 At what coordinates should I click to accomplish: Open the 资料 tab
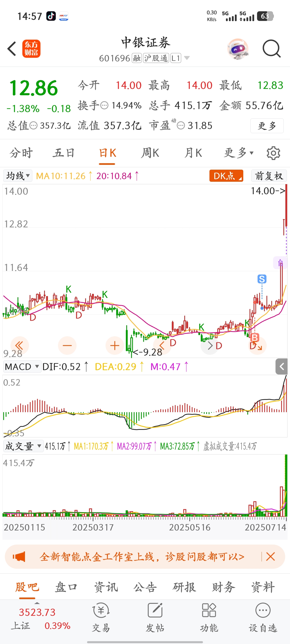tap(263, 587)
